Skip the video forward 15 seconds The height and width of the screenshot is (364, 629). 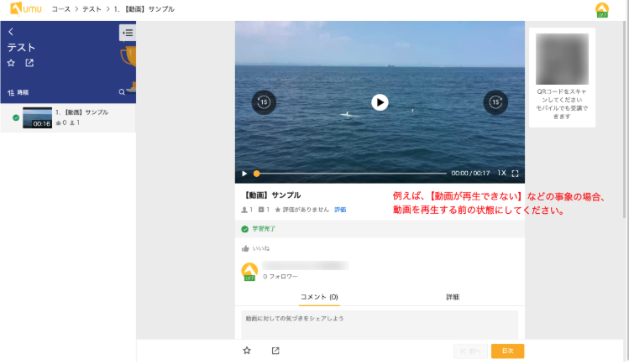click(x=495, y=102)
